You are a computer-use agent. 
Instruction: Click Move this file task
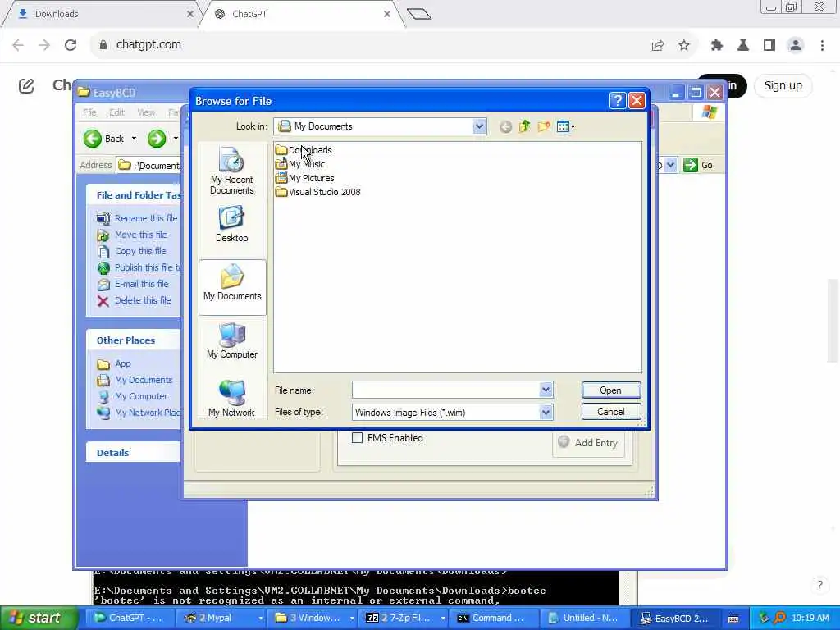(132, 235)
